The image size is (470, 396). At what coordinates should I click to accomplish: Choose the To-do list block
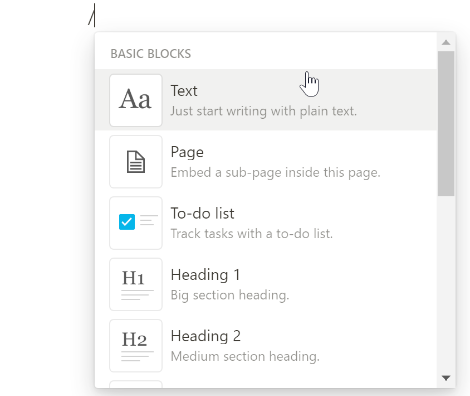click(x=266, y=223)
